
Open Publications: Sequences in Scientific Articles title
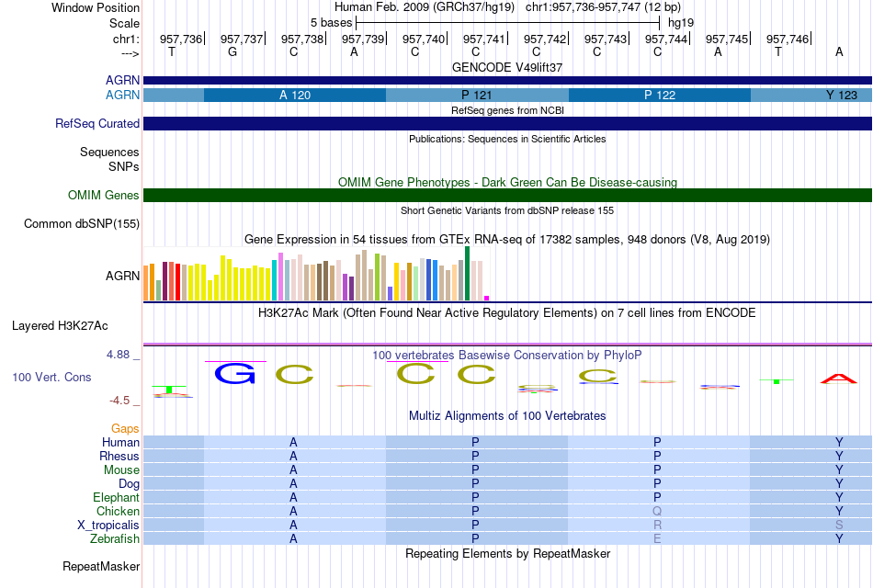pyautogui.click(x=507, y=139)
